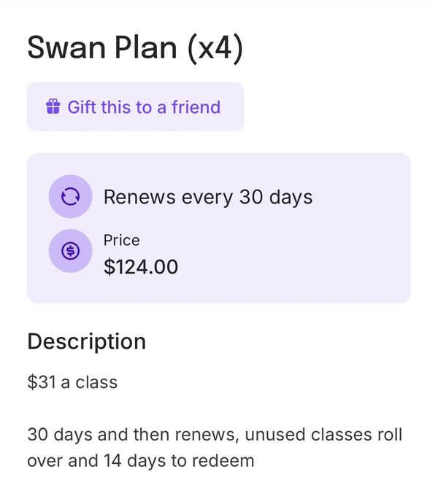Click the words unused classes roll
The width and height of the screenshot is (438, 504).
(323, 435)
